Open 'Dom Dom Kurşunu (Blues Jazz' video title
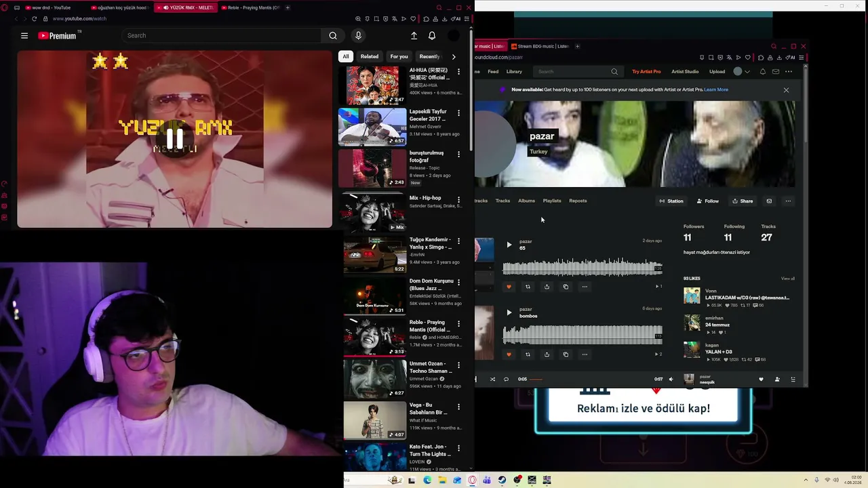The width and height of the screenshot is (868, 488). coord(431,285)
